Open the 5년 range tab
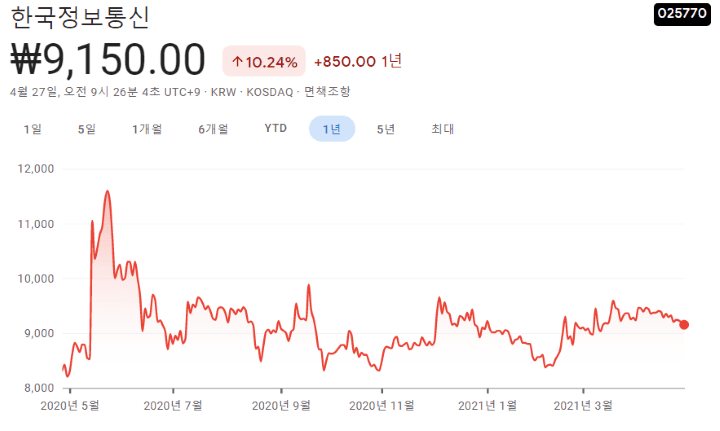Image resolution: width=720 pixels, height=431 pixels. coord(386,129)
